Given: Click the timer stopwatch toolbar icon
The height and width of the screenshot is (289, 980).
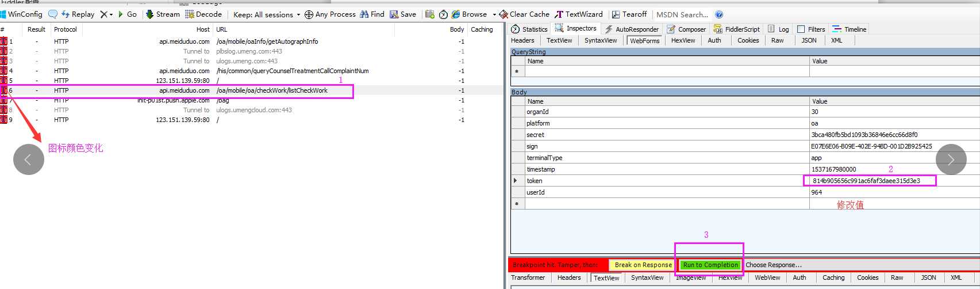Looking at the screenshot, I should click(443, 14).
